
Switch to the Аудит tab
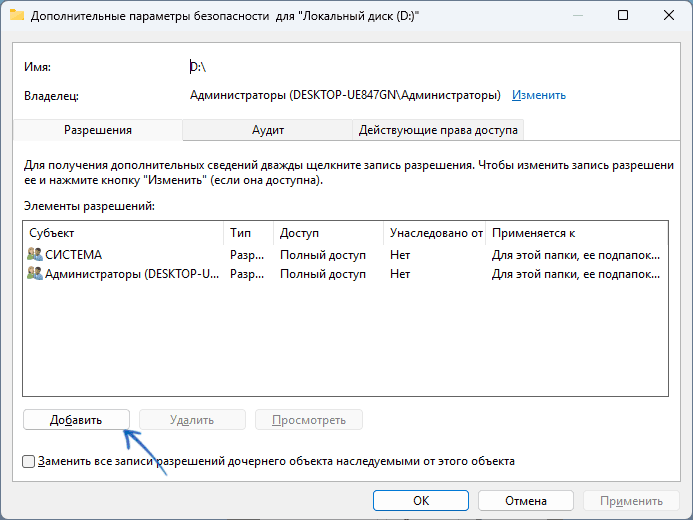point(268,130)
